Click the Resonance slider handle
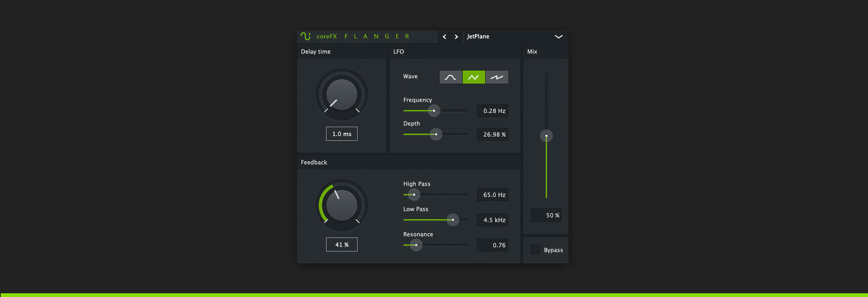This screenshot has height=297, width=868. coord(416,245)
